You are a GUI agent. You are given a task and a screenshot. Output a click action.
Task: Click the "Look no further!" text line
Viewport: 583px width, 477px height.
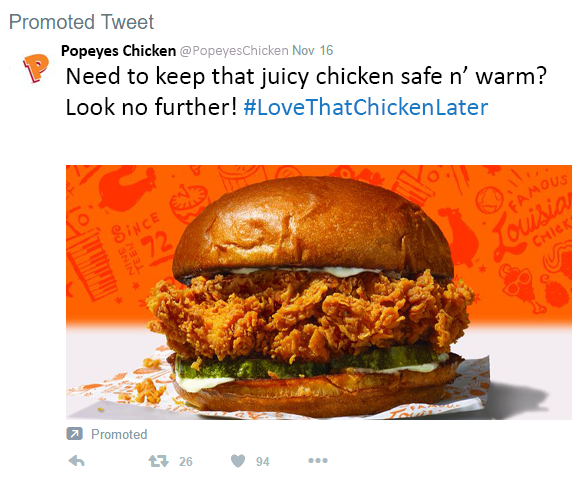151,107
